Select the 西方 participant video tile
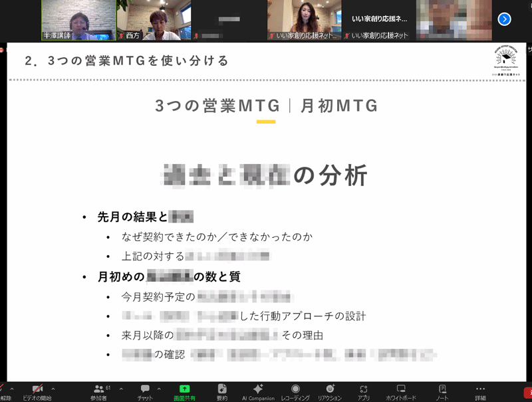532x402 pixels. click(154, 20)
